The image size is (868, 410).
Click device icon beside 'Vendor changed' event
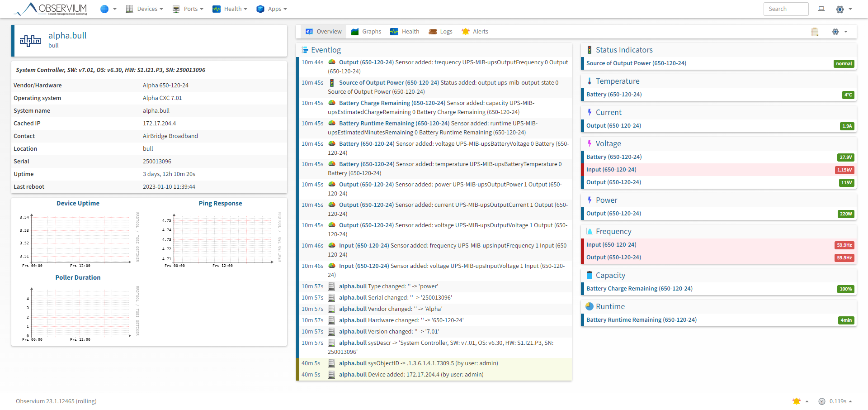[x=331, y=309]
